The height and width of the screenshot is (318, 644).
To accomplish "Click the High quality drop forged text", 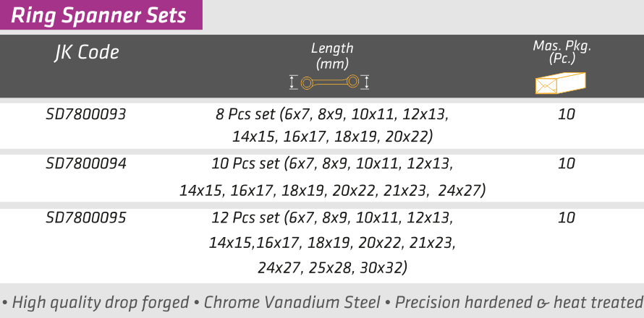I will click(x=96, y=302).
